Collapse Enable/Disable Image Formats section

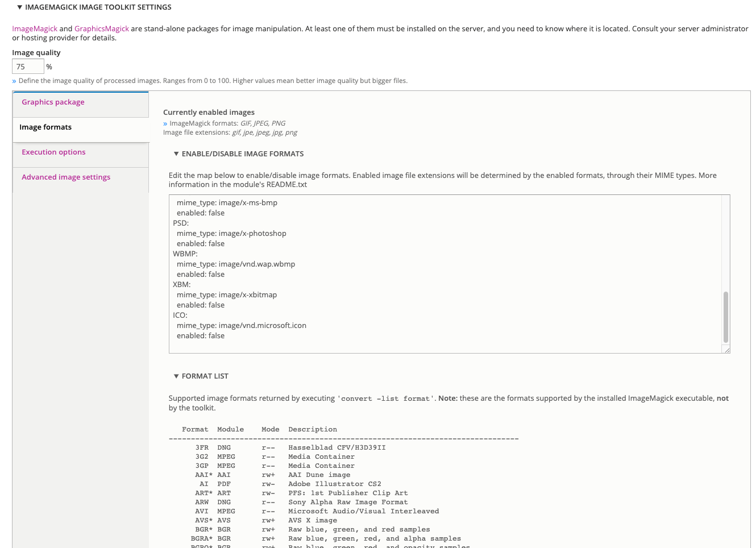pyautogui.click(x=239, y=154)
